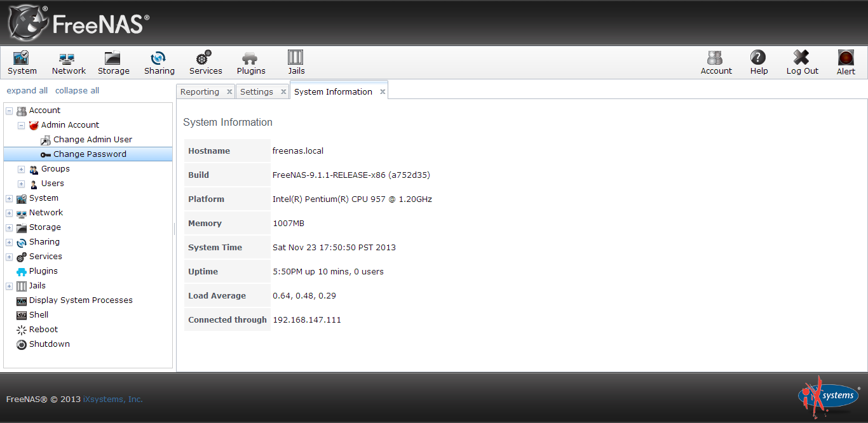Click the Shutdown power icon in tree
Viewport: 868px width, 423px height.
coord(22,344)
